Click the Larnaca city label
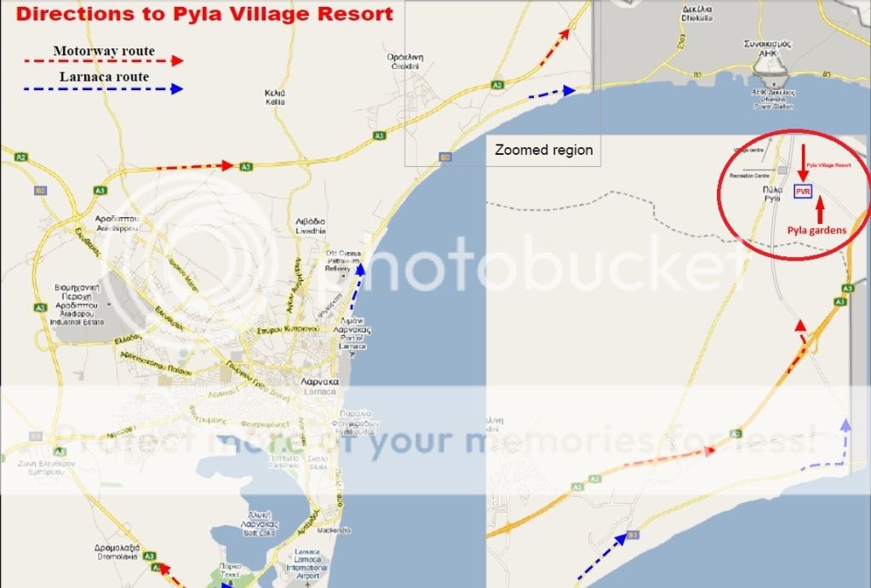The image size is (871, 588). (x=319, y=386)
